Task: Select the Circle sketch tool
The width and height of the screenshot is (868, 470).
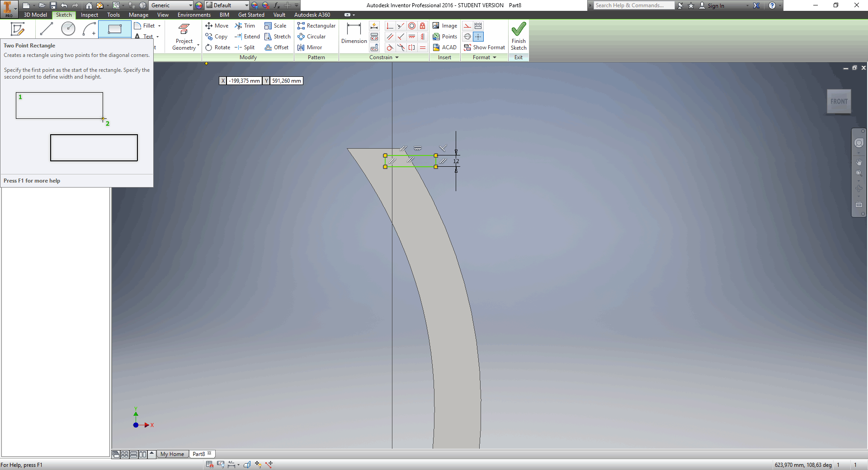Action: point(68,29)
